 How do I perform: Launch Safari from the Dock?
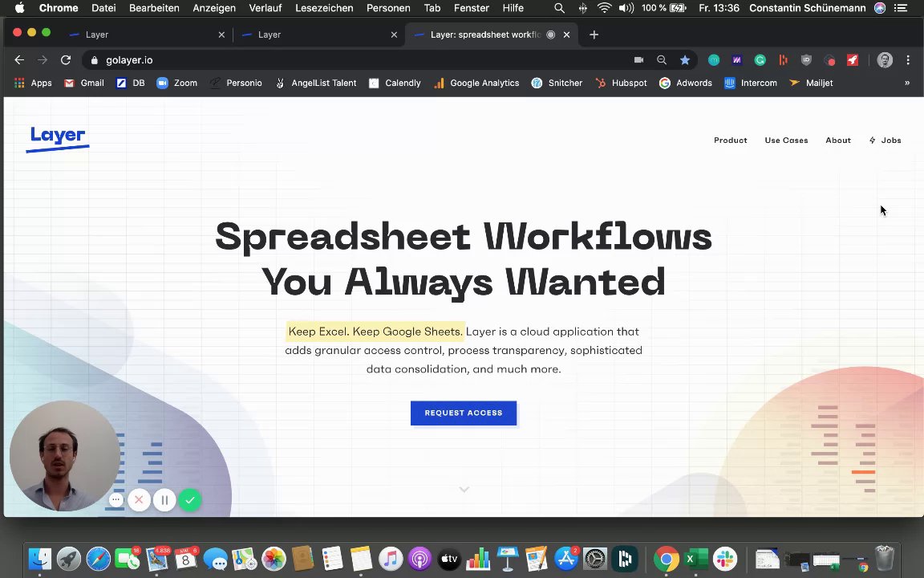(98, 559)
